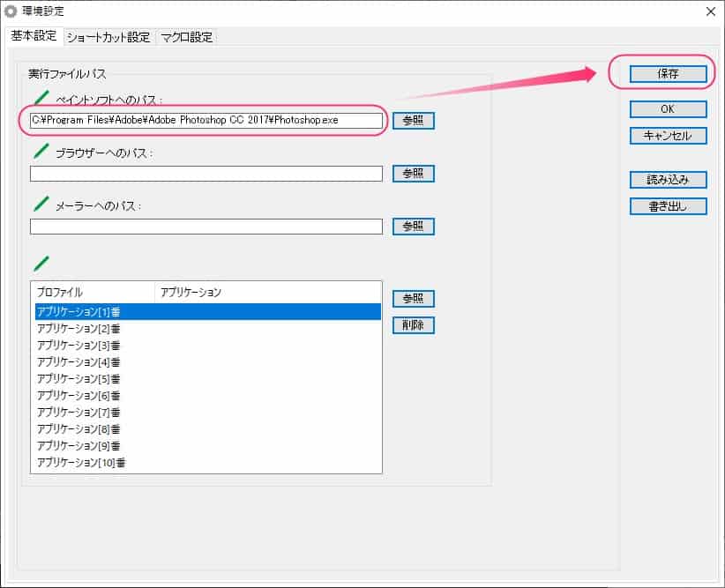Browse with 参照 next to browser path
This screenshot has height=588, width=725.
pos(414,174)
